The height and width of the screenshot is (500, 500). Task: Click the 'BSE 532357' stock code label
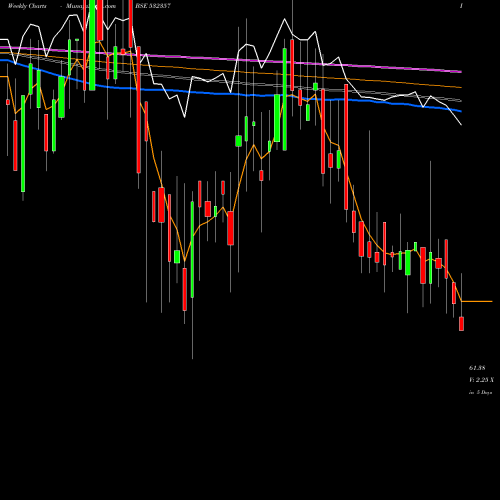tap(153, 6)
